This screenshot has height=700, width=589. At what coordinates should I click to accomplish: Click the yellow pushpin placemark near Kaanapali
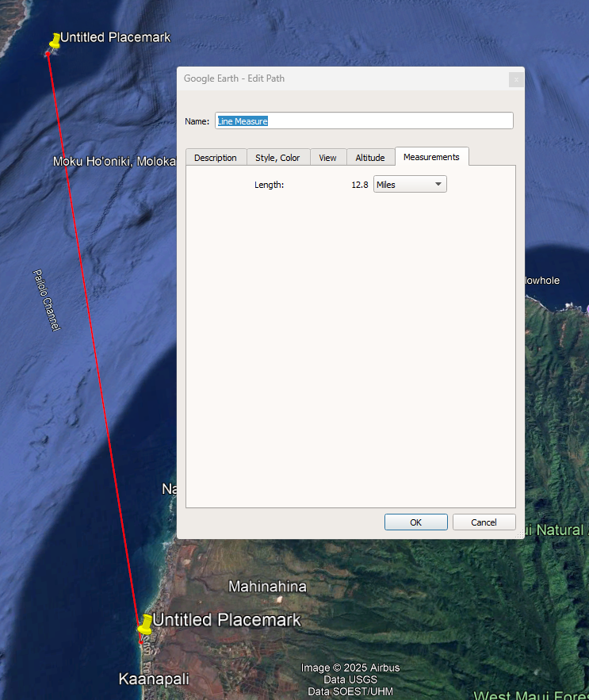(x=145, y=624)
